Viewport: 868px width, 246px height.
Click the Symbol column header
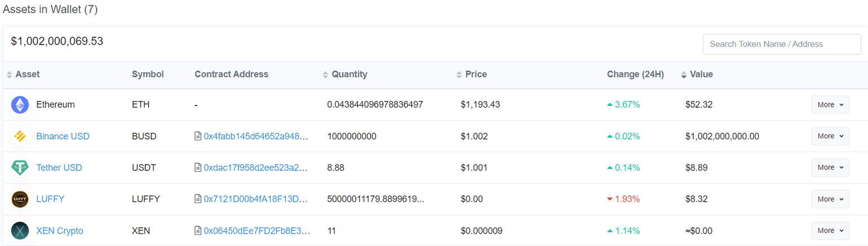pos(147,74)
